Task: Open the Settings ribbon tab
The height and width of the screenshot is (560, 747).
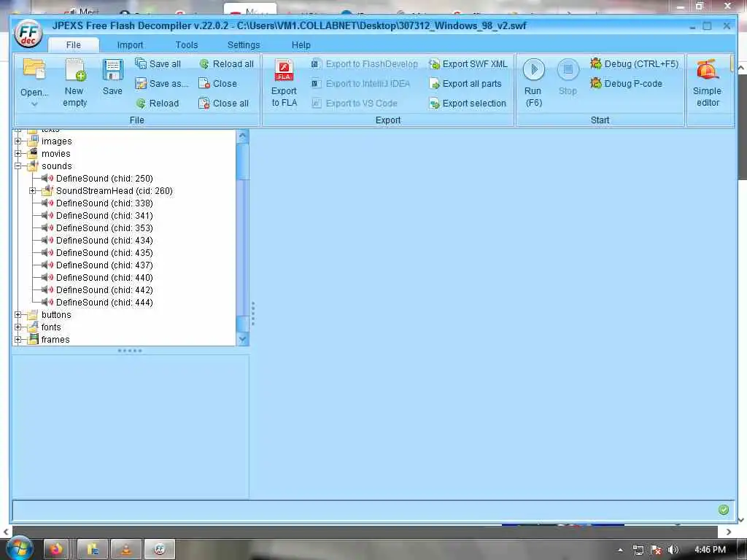Action: [244, 44]
